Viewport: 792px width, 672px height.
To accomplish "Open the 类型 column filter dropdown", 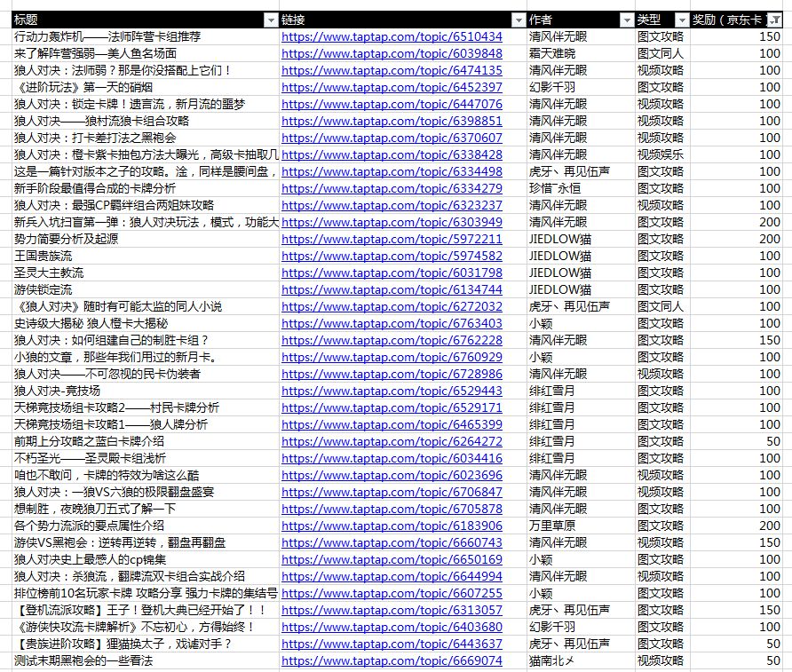I will (683, 20).
